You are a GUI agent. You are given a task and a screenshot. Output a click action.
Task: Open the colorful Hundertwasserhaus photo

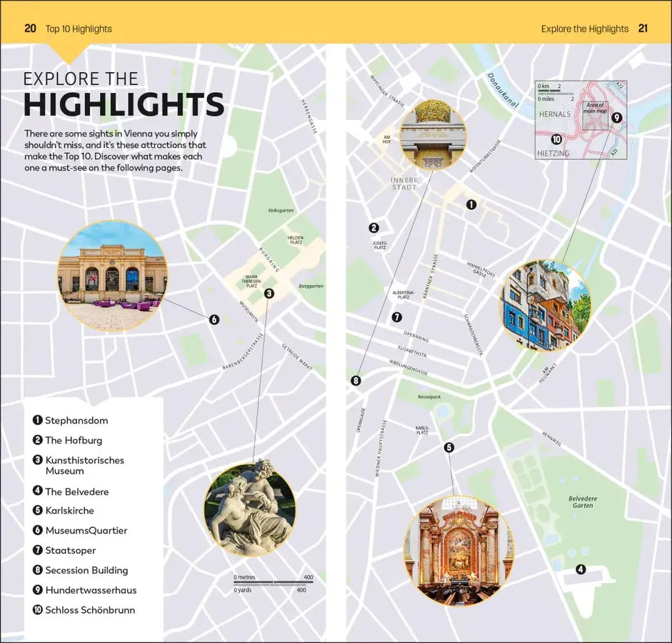pyautogui.click(x=546, y=306)
